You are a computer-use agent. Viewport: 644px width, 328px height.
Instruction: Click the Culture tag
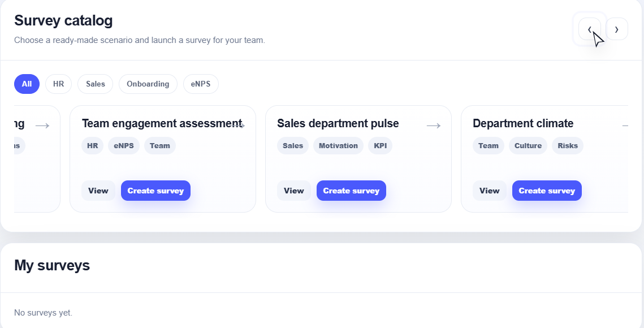click(x=528, y=145)
